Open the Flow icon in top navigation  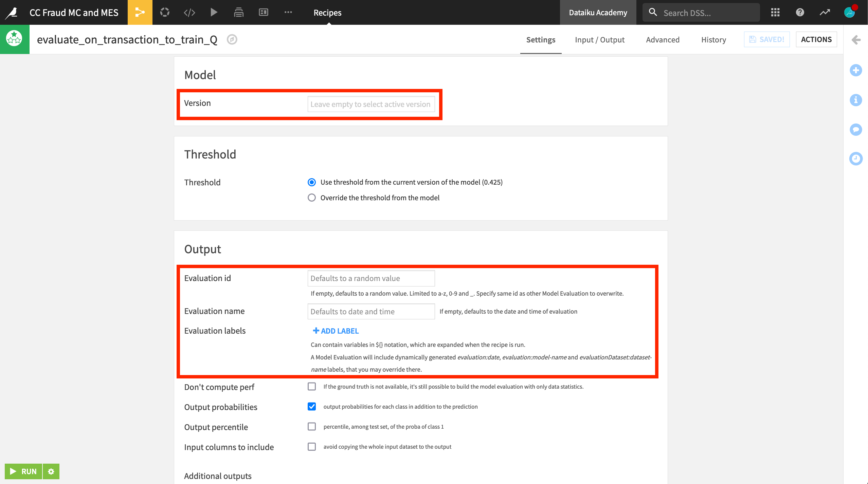(x=140, y=13)
